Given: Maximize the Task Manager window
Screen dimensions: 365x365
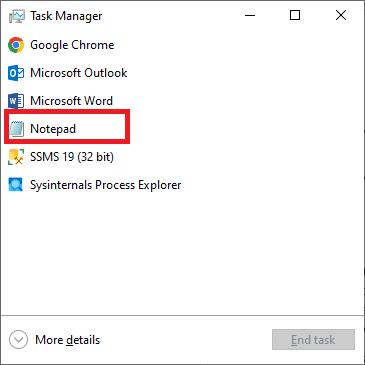Looking at the screenshot, I should (x=295, y=15).
